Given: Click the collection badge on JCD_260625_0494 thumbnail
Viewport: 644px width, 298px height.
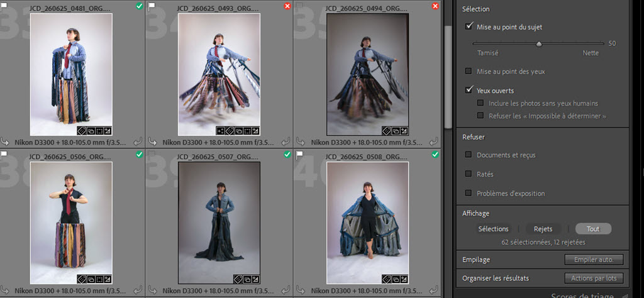Looking at the screenshot, I should tap(396, 131).
